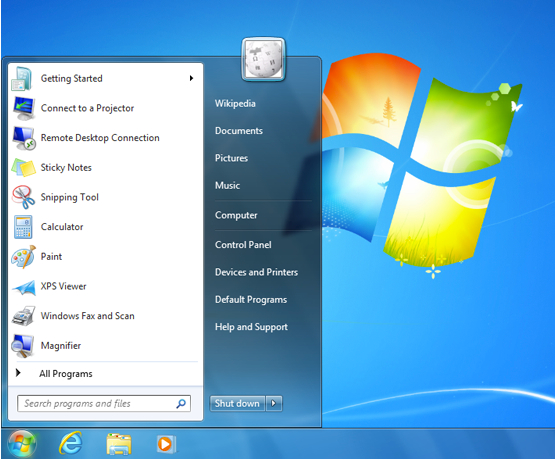The height and width of the screenshot is (460, 555).
Task: Click the Paint palette icon
Action: click(23, 257)
